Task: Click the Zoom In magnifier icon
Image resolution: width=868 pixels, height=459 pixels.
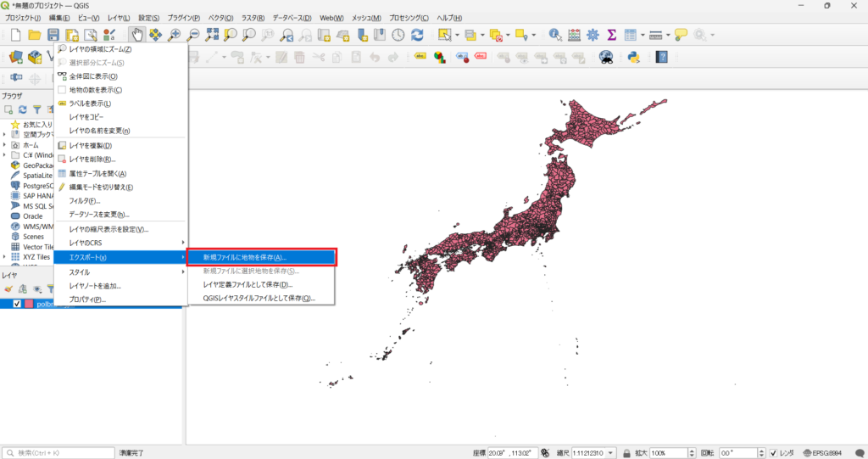Action: click(175, 35)
